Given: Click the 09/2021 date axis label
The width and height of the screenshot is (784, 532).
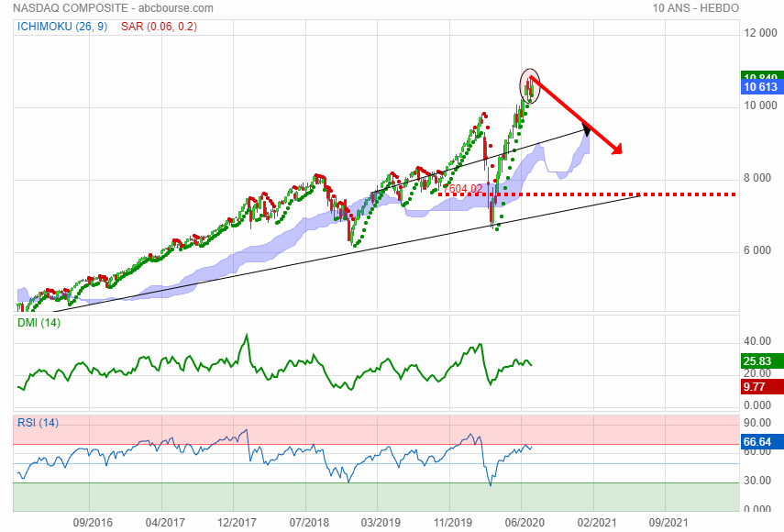Looking at the screenshot, I should point(668,523).
